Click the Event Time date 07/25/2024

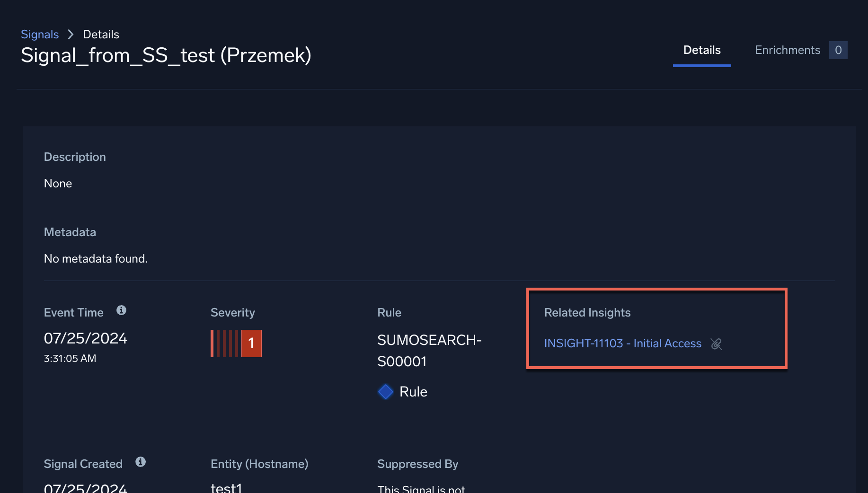pyautogui.click(x=86, y=338)
